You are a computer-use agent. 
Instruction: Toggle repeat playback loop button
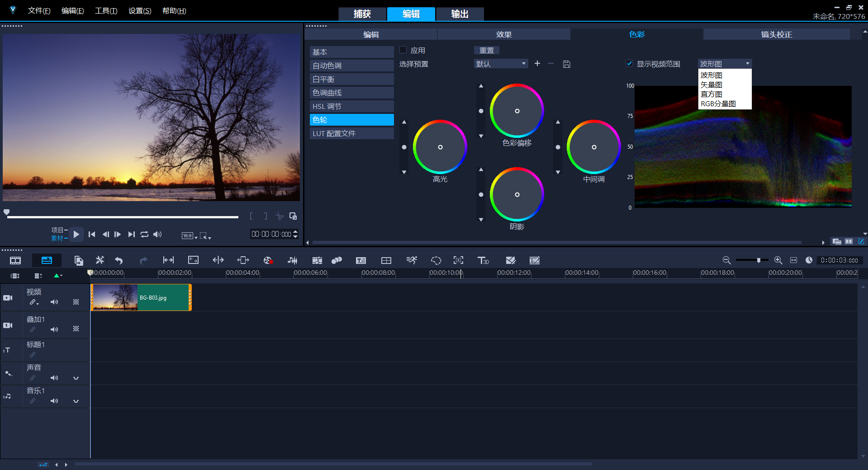point(144,234)
